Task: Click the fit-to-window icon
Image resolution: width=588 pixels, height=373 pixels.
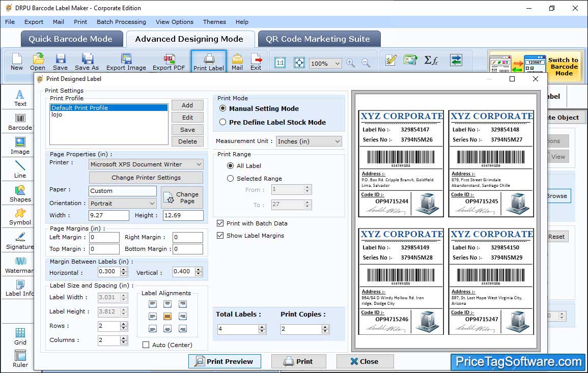Action: [299, 63]
